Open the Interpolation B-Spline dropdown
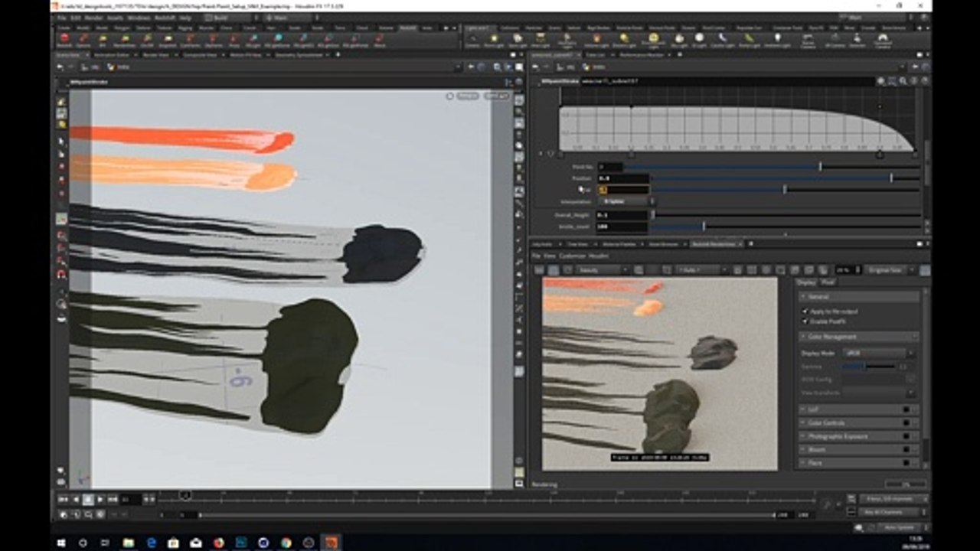The width and height of the screenshot is (980, 551). click(x=626, y=201)
